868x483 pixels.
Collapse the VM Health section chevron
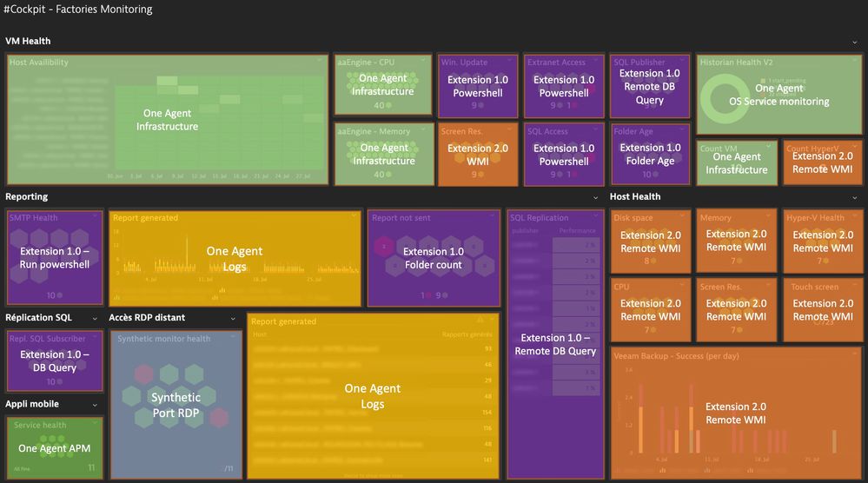tap(856, 41)
